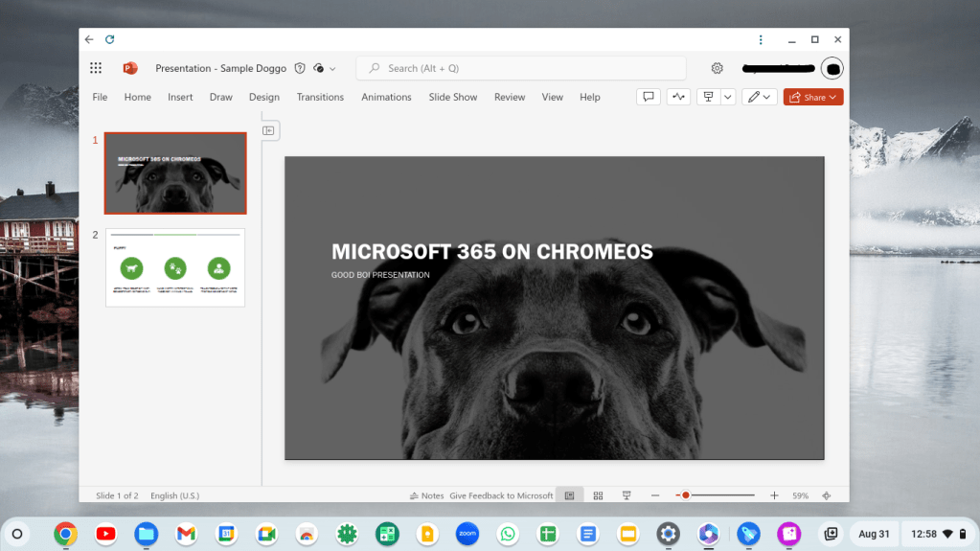Viewport: 980px width, 551px height.
Task: Open the editing mode pencil dropdown
Action: point(760,97)
